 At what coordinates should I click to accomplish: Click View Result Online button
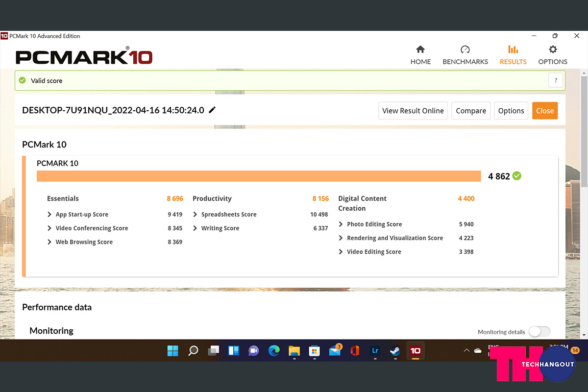[413, 111]
